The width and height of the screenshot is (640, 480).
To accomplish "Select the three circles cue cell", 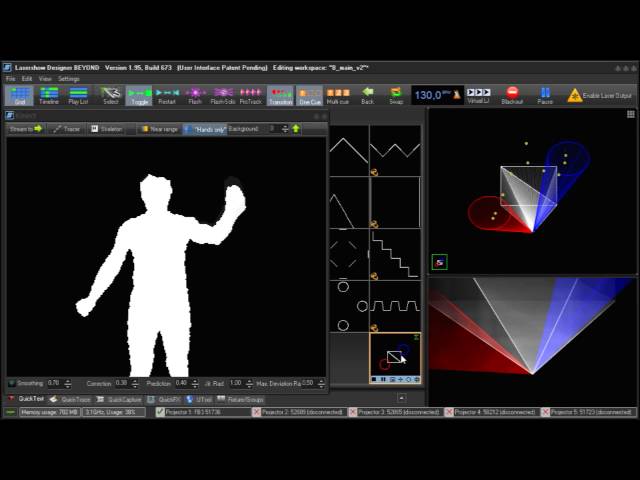I will click(349, 306).
